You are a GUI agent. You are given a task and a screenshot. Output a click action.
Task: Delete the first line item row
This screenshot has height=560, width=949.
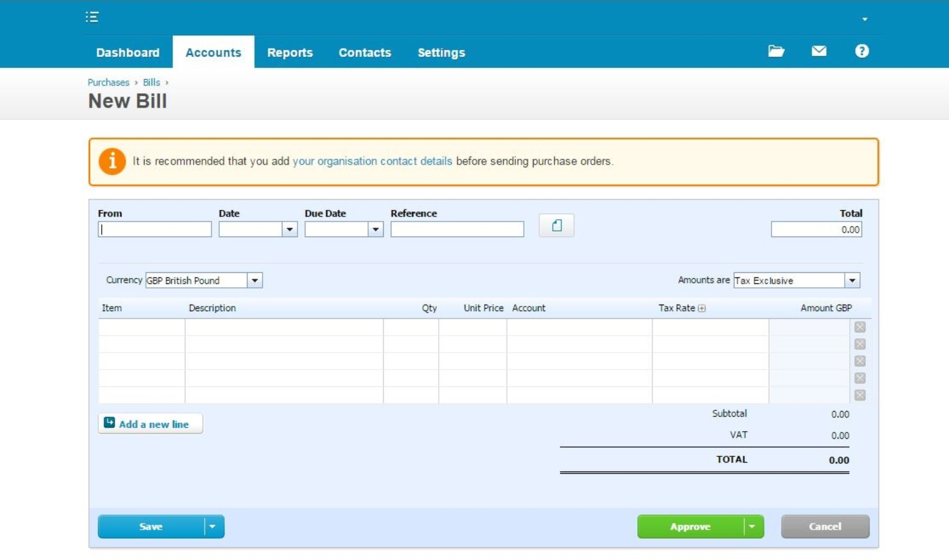(x=860, y=327)
